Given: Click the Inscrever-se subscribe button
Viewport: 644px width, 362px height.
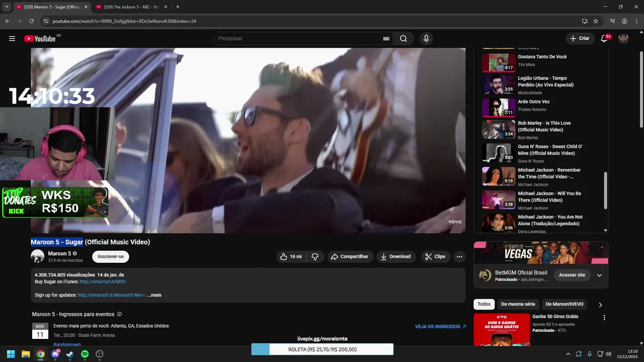Looking at the screenshot, I should [x=111, y=256].
